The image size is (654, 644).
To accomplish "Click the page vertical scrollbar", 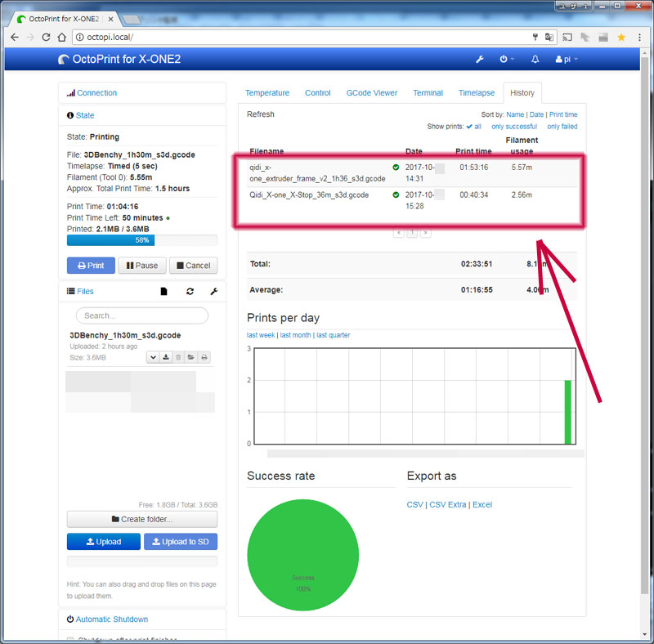I will pos(645,325).
